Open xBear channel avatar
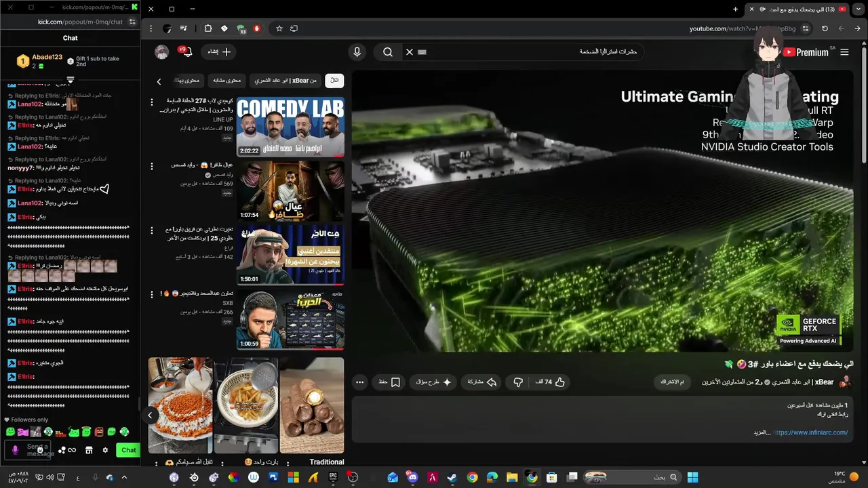This screenshot has height=488, width=868. coord(845,382)
